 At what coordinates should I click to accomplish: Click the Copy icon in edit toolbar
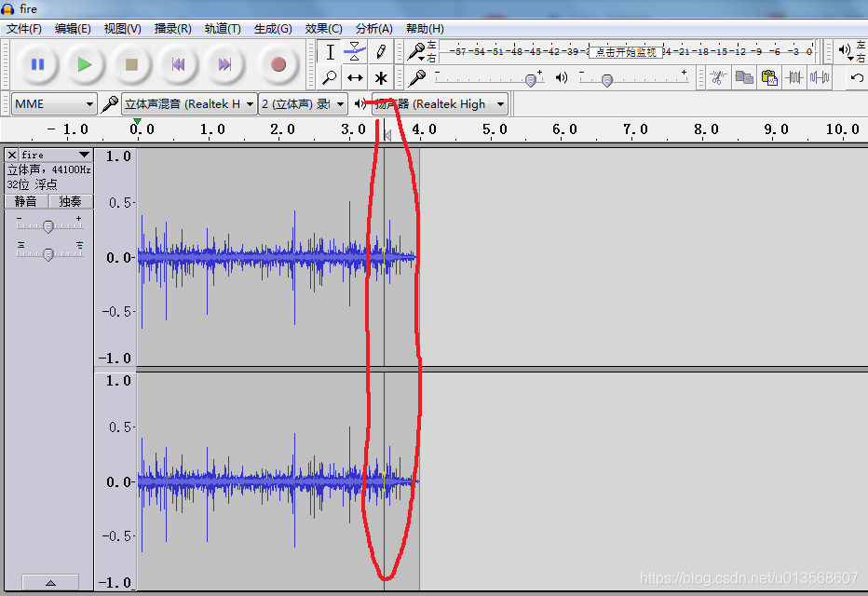[x=743, y=77]
